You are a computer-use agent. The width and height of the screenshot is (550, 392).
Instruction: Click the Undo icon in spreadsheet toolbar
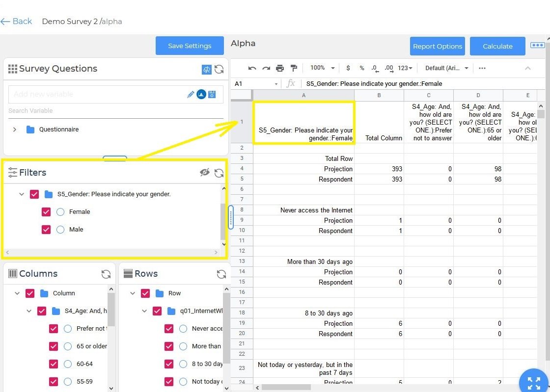tap(252, 68)
